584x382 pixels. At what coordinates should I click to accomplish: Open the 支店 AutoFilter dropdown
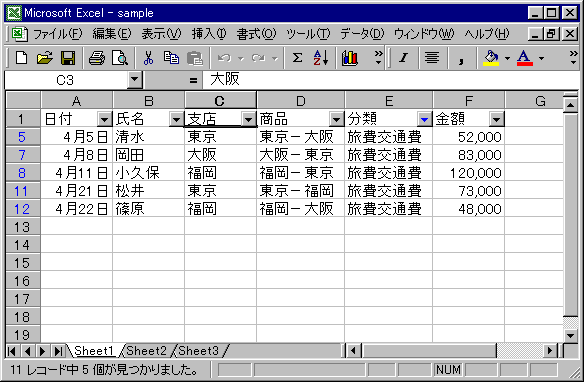(x=248, y=120)
